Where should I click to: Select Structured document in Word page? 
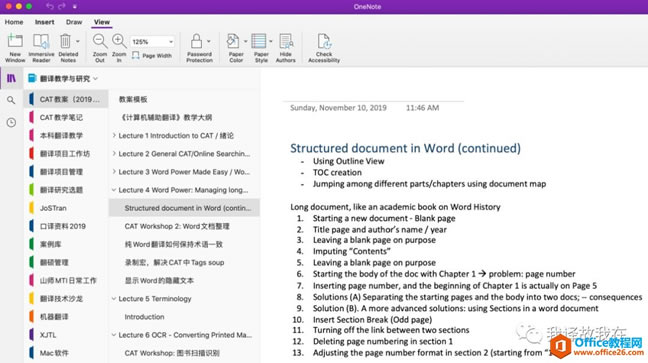tap(184, 208)
